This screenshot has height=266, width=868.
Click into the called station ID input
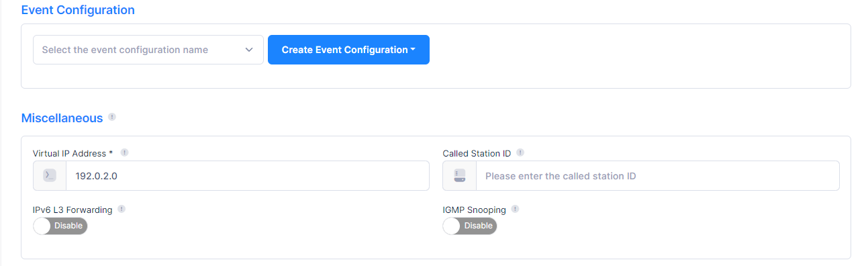coord(657,176)
